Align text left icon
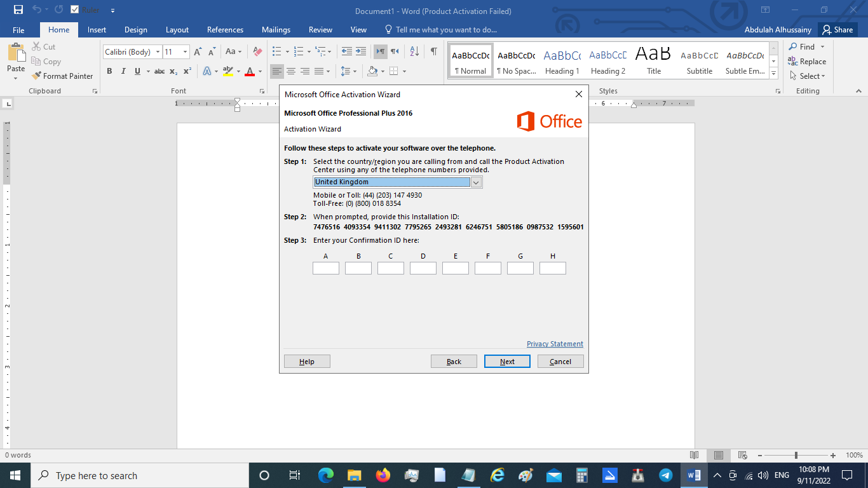The width and height of the screenshot is (868, 488). [x=277, y=71]
